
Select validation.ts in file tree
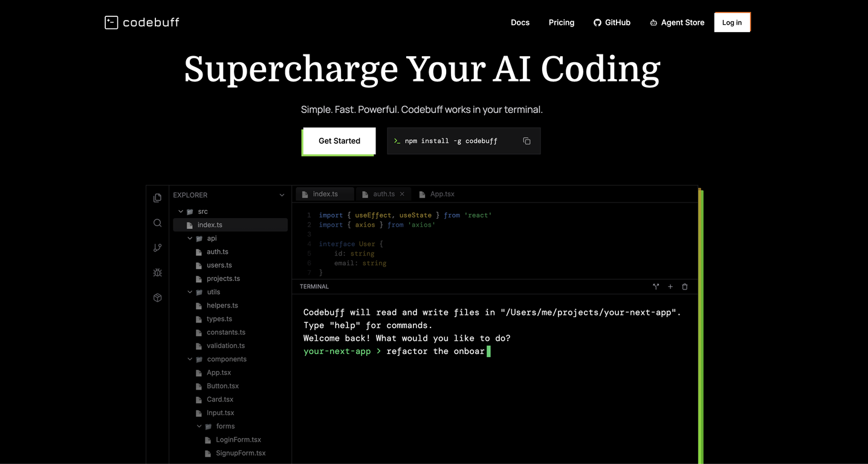225,346
